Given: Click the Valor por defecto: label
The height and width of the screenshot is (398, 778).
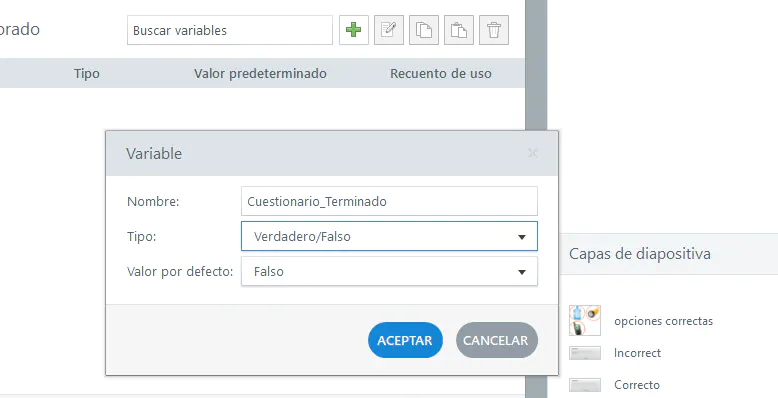Looking at the screenshot, I should click(x=180, y=271).
